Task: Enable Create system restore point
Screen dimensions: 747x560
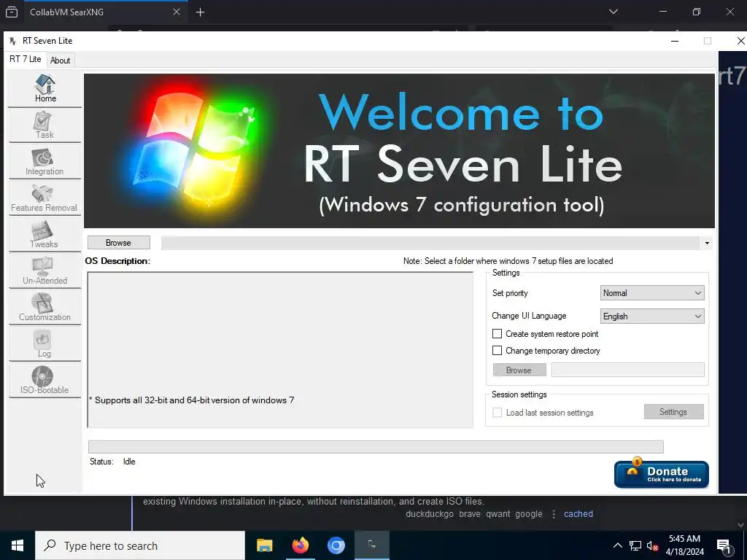Action: tap(497, 334)
